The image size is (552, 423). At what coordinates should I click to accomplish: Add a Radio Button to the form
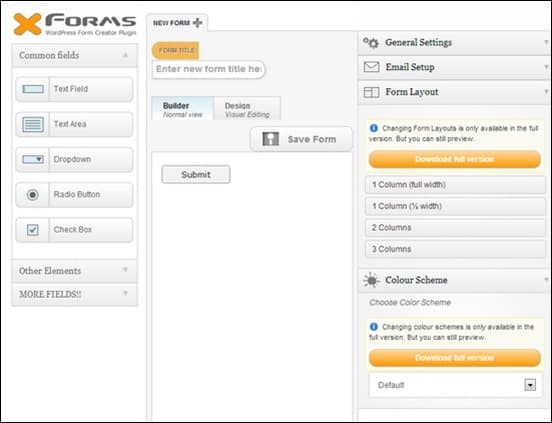tap(74, 195)
